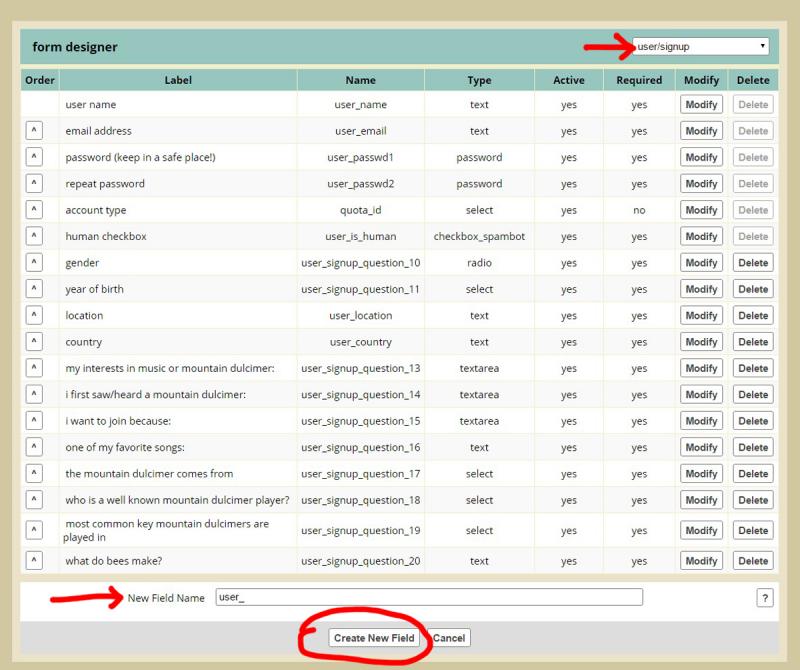
Task: Click up arrow for gender field
Action: [34, 263]
